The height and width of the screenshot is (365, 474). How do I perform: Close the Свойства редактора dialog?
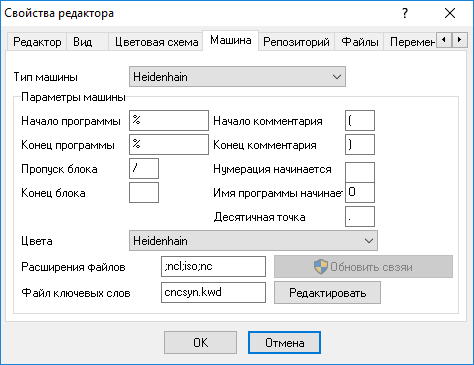click(450, 13)
